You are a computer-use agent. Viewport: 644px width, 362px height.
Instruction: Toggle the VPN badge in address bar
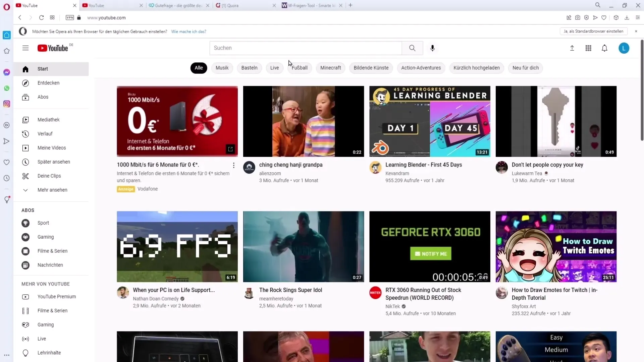coord(70,17)
